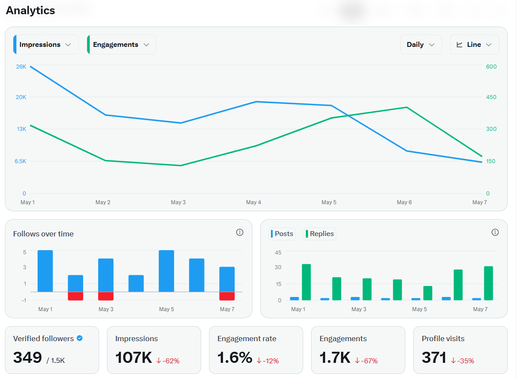Open the Profile visits 371 card
Viewport: 526px width, 380px height.
460,350
